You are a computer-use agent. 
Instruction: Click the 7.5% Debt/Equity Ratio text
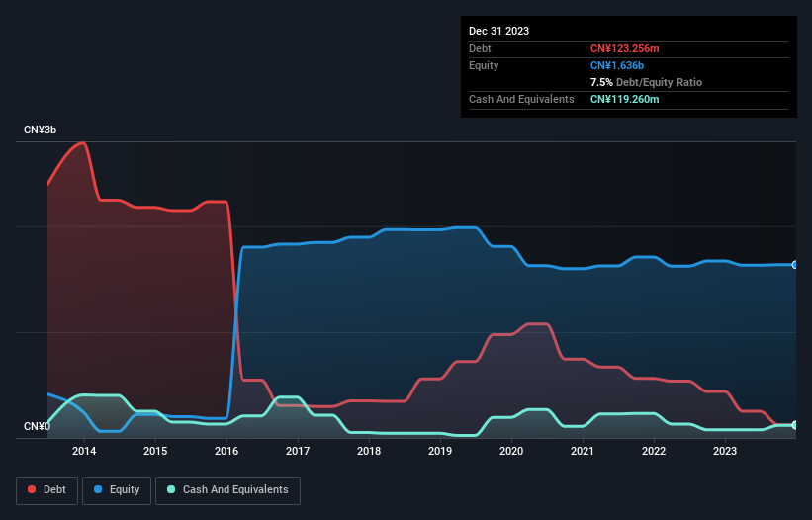[646, 82]
